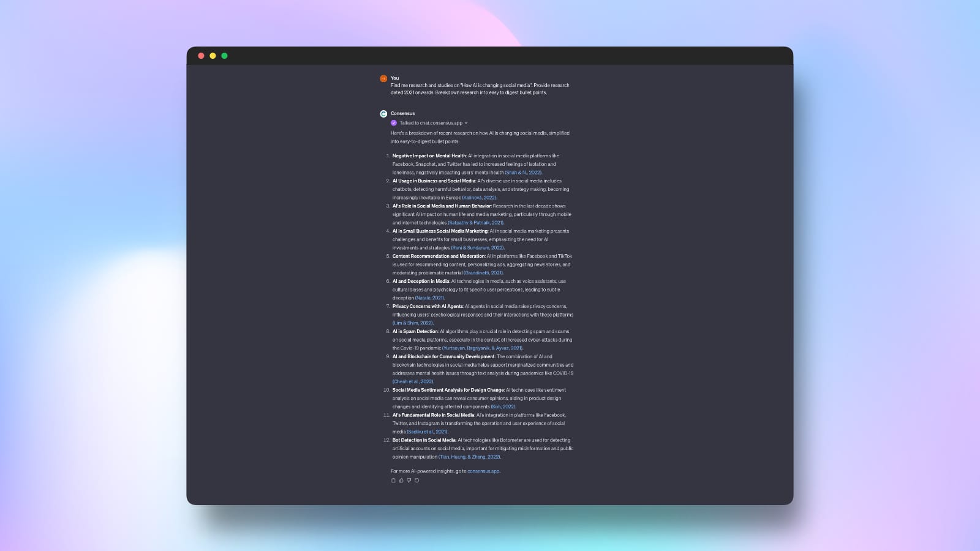Open the Satpathy & Patnaik, 2021 citation
The height and width of the screenshot is (551, 980).
(476, 223)
